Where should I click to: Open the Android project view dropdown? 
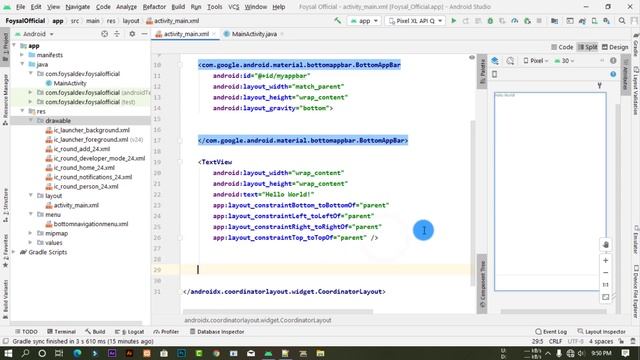coord(34,34)
